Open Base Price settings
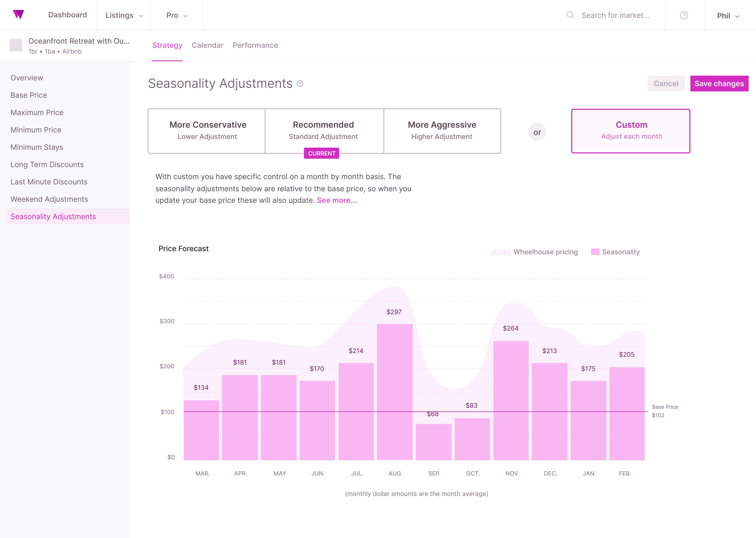This screenshot has height=538, width=756. (29, 95)
